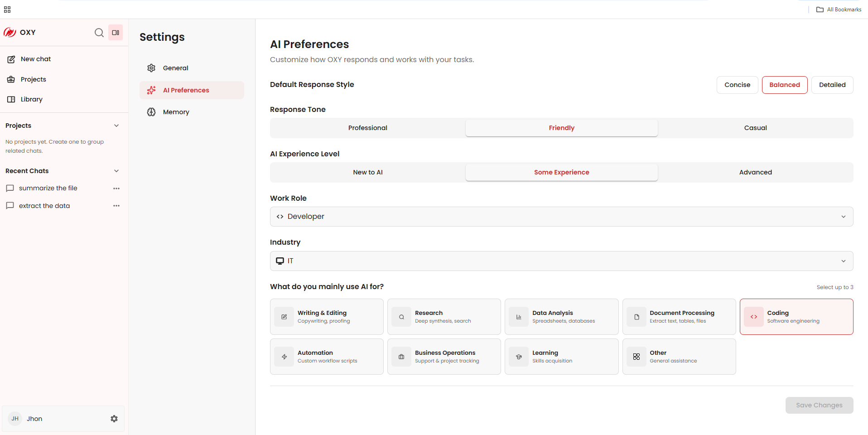
Task: Open the Memory settings tab
Action: [x=192, y=112]
